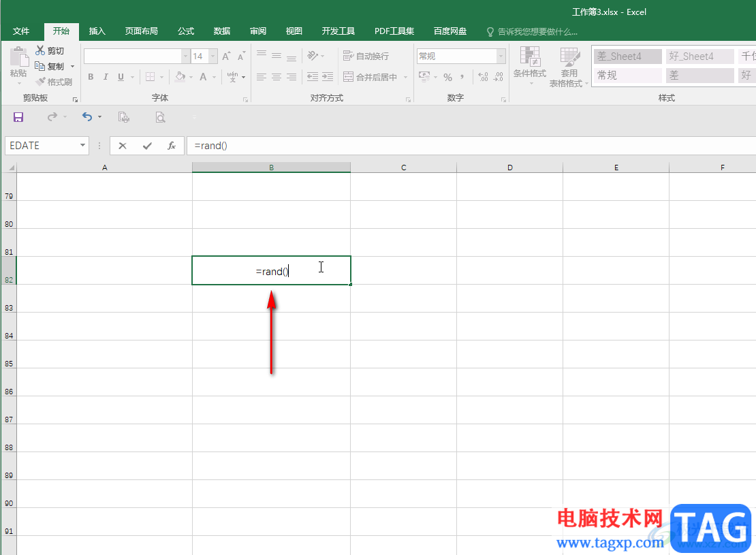Align text left
Screen dimensions: 756x555
pos(262,77)
